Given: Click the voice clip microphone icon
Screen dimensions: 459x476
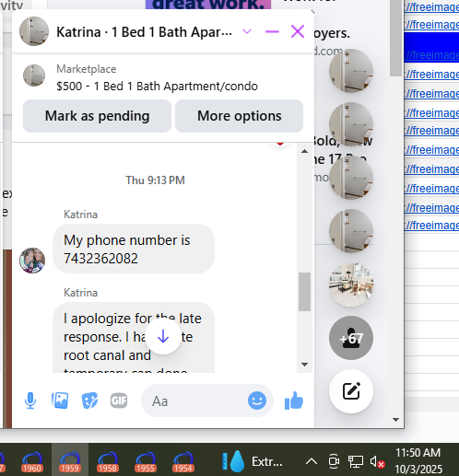Looking at the screenshot, I should pyautogui.click(x=30, y=401).
